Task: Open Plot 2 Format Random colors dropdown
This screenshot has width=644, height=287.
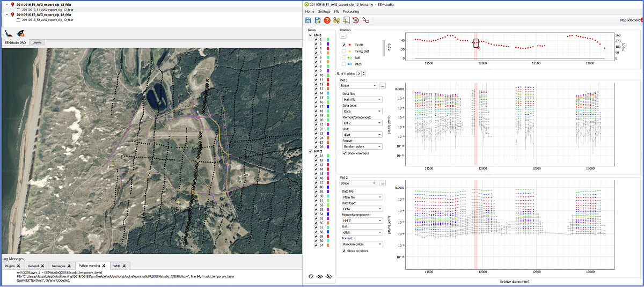Action: [x=362, y=244]
